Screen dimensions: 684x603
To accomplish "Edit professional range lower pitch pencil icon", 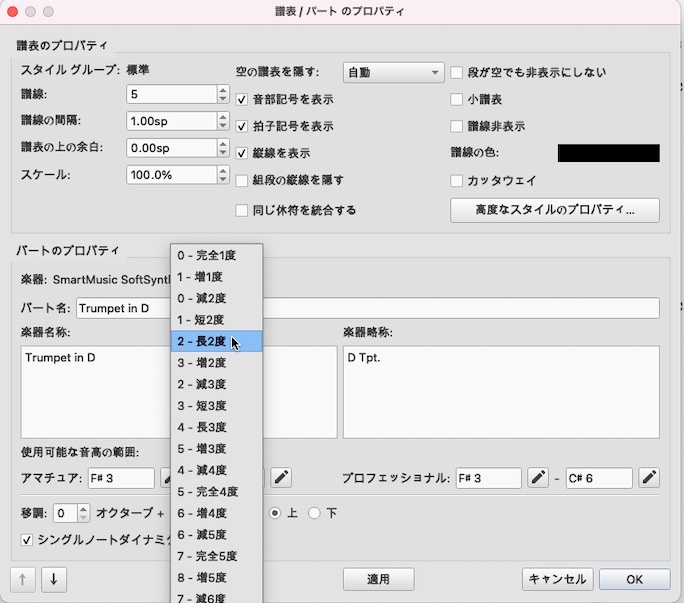I will click(538, 478).
